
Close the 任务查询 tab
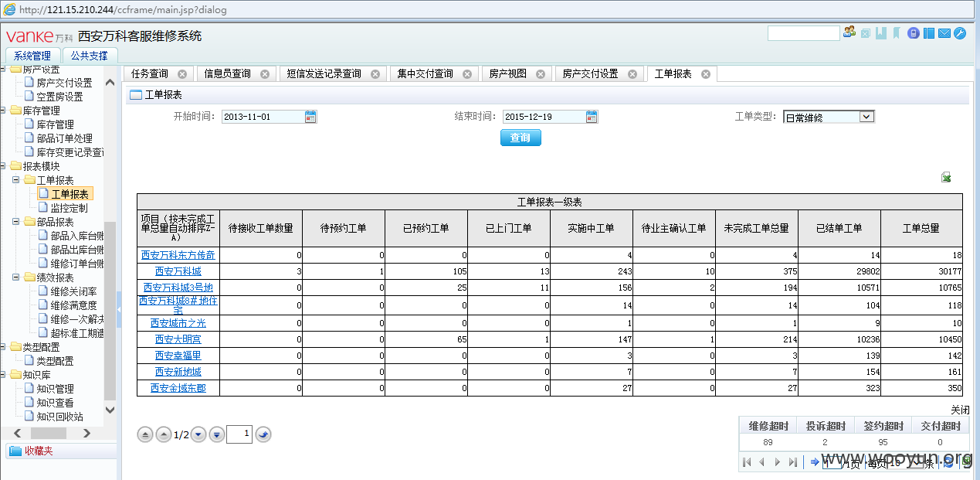tap(182, 74)
